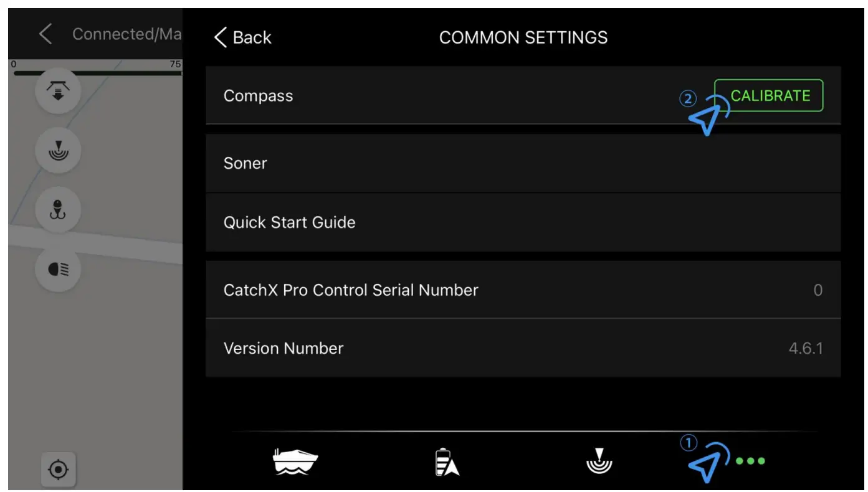The height and width of the screenshot is (492, 868).
Task: Open the boat settings tab icon
Action: [295, 462]
